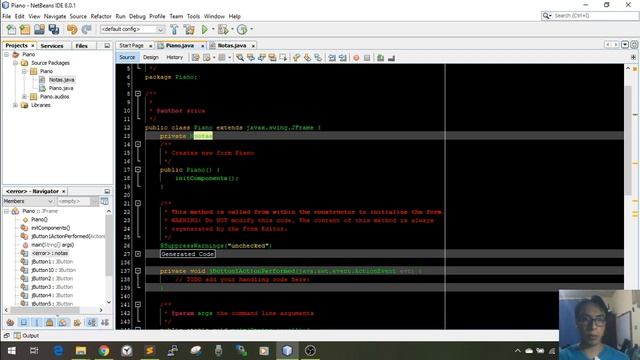Screen dimensions: 640x360
Task: Click the Save All toolbar icon
Action: (x=53, y=29)
